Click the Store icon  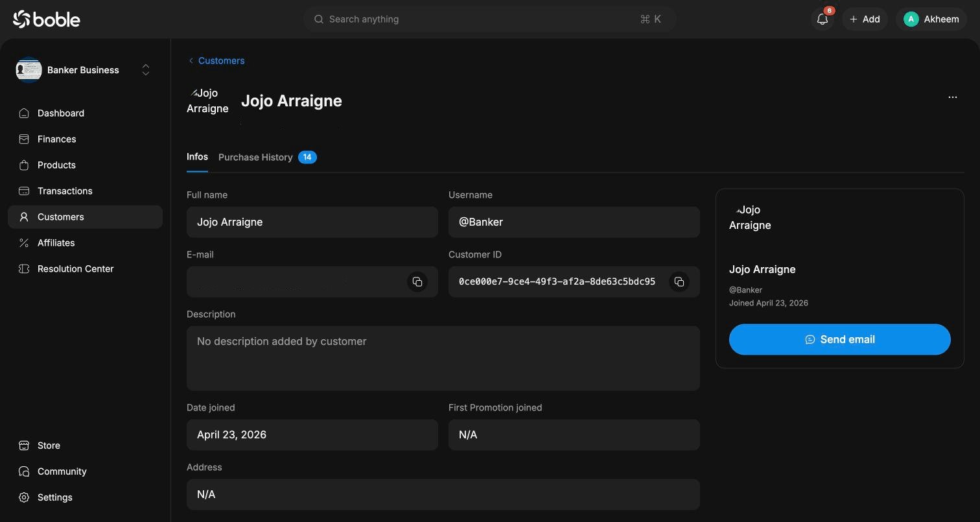(x=24, y=445)
